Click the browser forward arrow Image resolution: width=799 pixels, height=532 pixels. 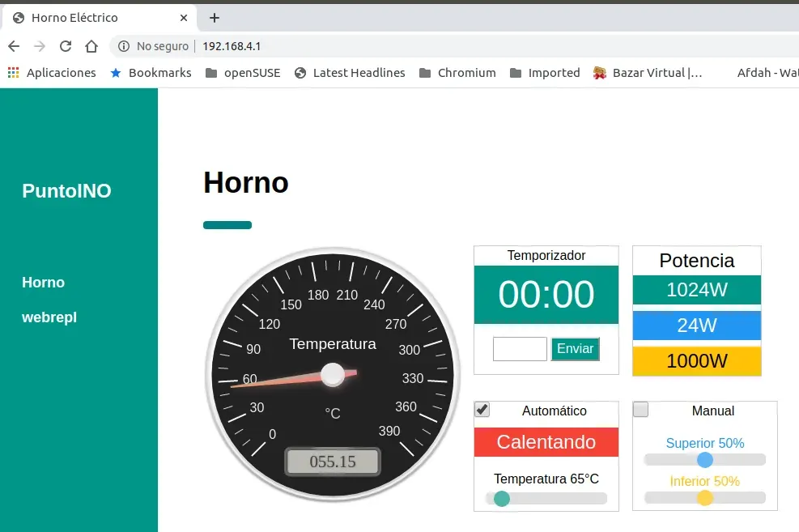(39, 46)
